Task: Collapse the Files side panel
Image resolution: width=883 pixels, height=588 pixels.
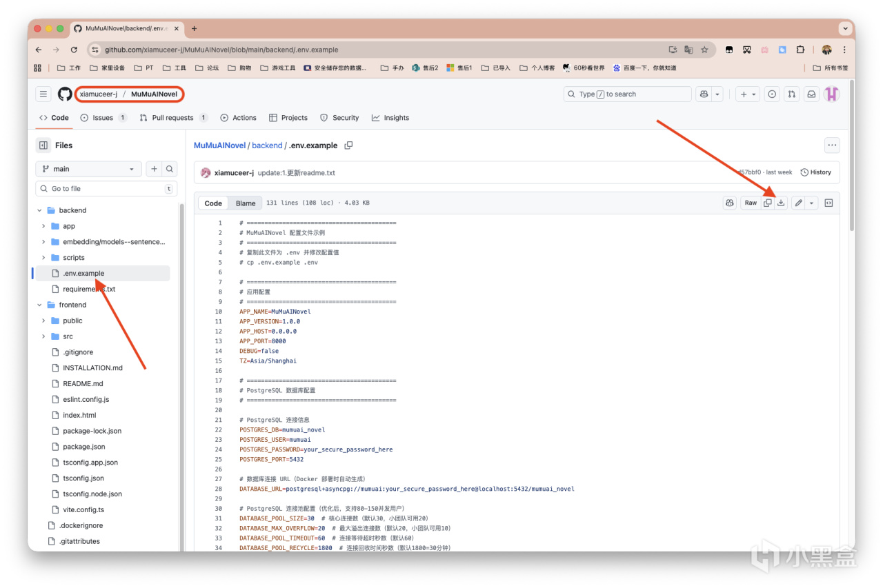Action: click(43, 145)
